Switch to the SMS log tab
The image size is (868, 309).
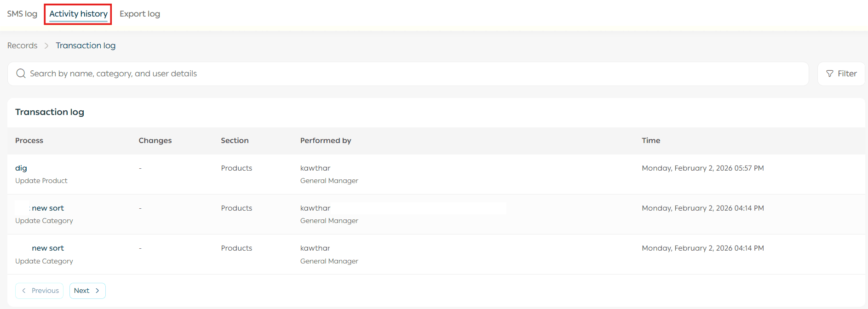pos(22,14)
